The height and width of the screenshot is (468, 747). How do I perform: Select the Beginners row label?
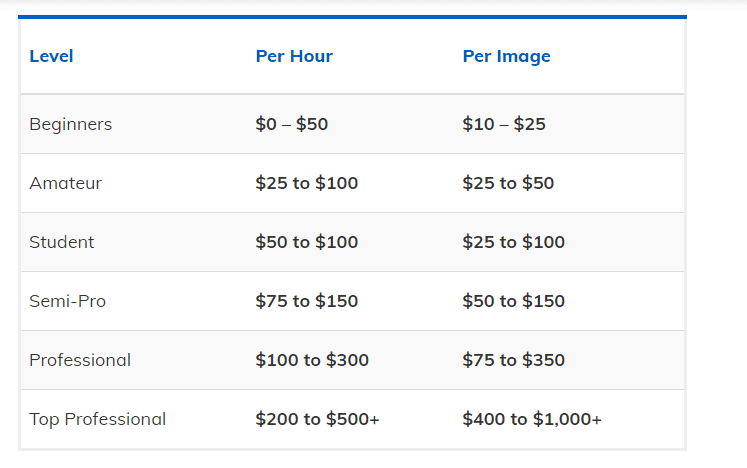[71, 124]
